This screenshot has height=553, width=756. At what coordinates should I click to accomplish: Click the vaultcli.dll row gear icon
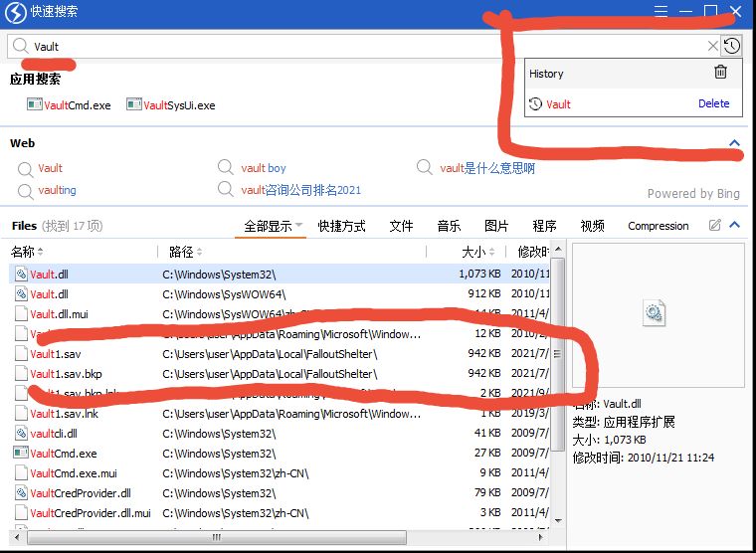click(21, 433)
